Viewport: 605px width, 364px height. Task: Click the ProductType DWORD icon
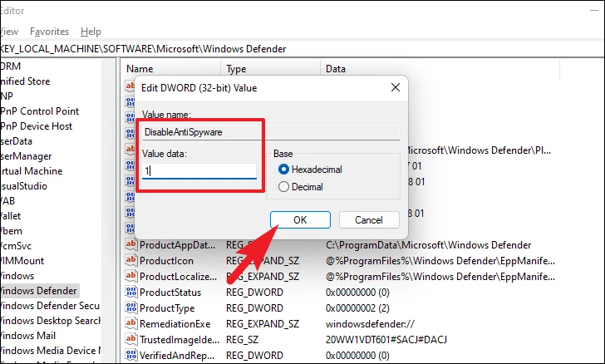(130, 308)
